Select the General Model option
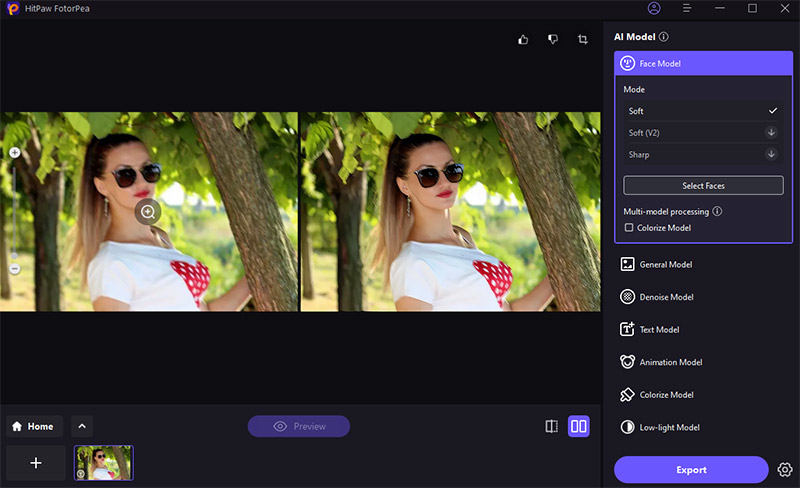Screen dimensions: 800x488 coord(666,265)
